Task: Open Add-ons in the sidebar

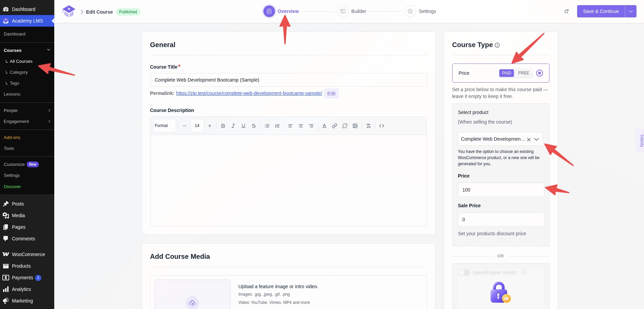Action: click(12, 138)
